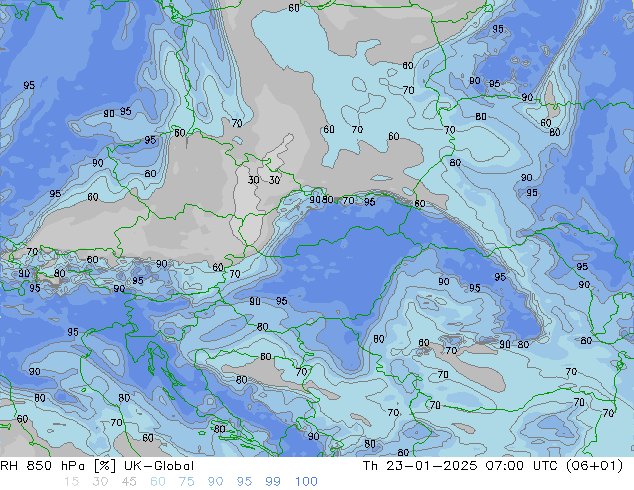Screen dimensions: 634x490
Task: Click the 'Th' weekday abbreviation
Action: [x=370, y=466]
